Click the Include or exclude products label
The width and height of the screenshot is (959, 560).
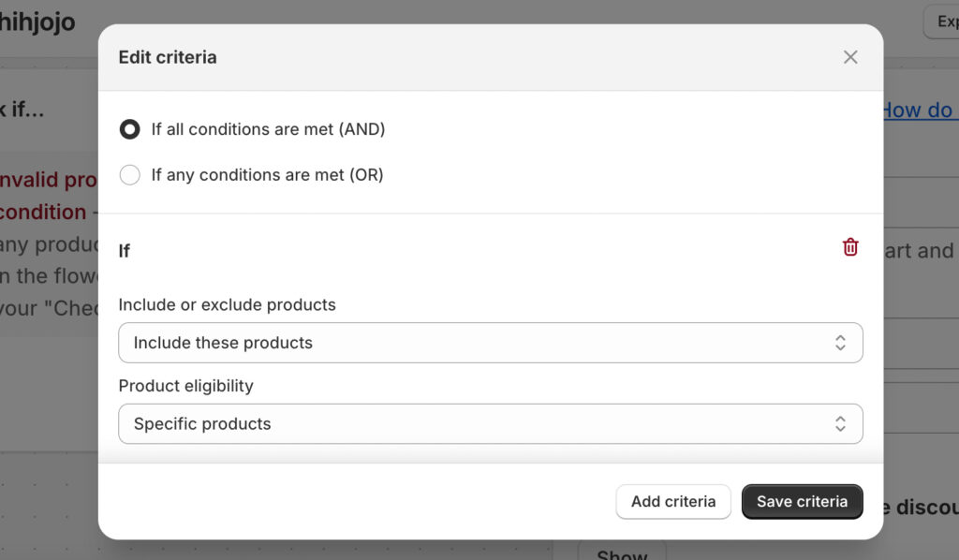click(227, 305)
